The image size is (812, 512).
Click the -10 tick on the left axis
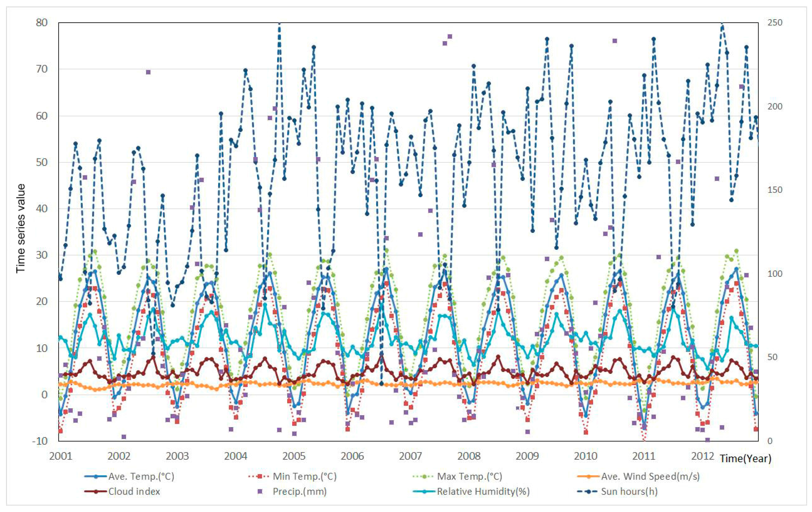40,441
